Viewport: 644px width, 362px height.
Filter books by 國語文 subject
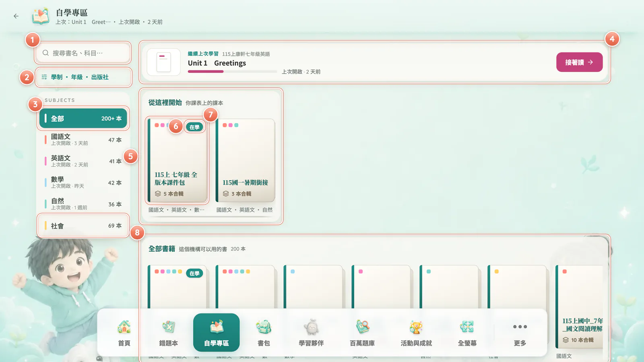pos(83,140)
